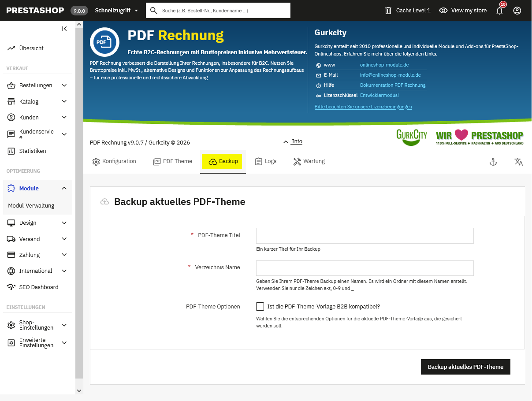The width and height of the screenshot is (532, 401).
Task: Open the Logs tab
Action: coord(266,161)
